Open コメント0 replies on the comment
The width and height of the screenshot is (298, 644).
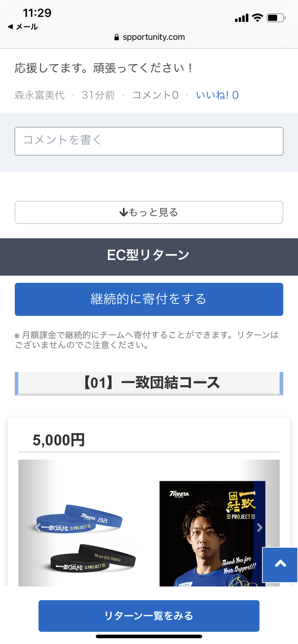coord(155,95)
